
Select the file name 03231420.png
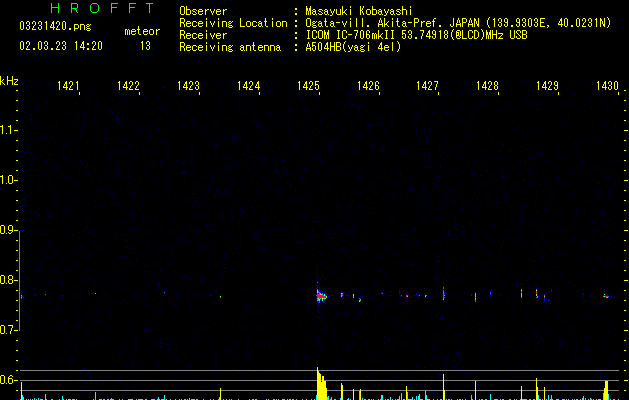tap(55, 26)
